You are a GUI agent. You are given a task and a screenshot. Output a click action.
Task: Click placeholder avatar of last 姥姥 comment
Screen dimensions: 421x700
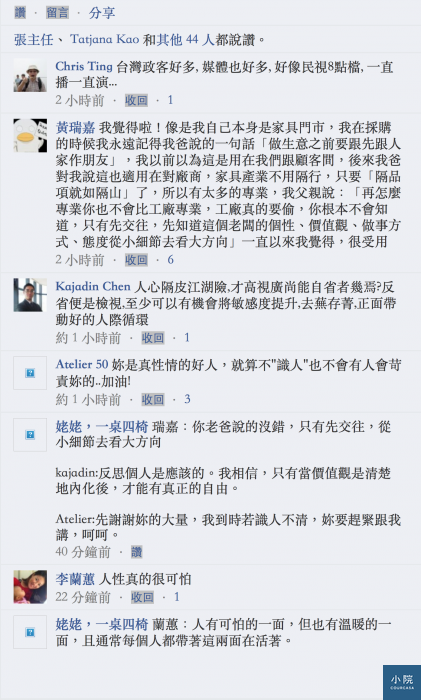point(30,632)
